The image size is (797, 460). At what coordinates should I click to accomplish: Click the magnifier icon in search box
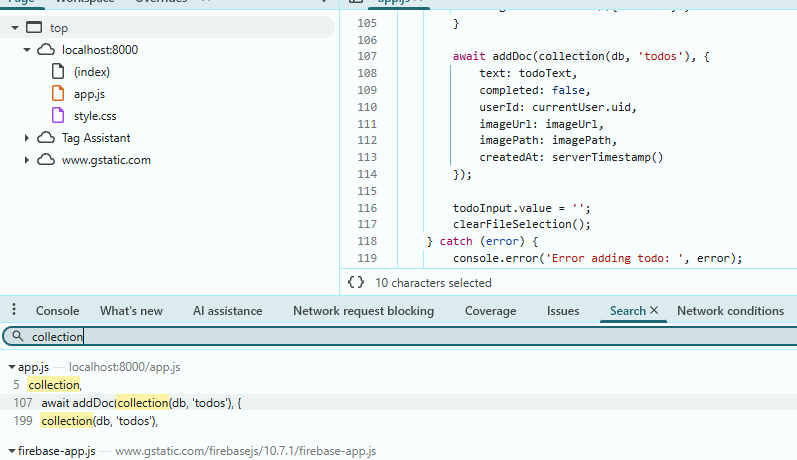[17, 337]
